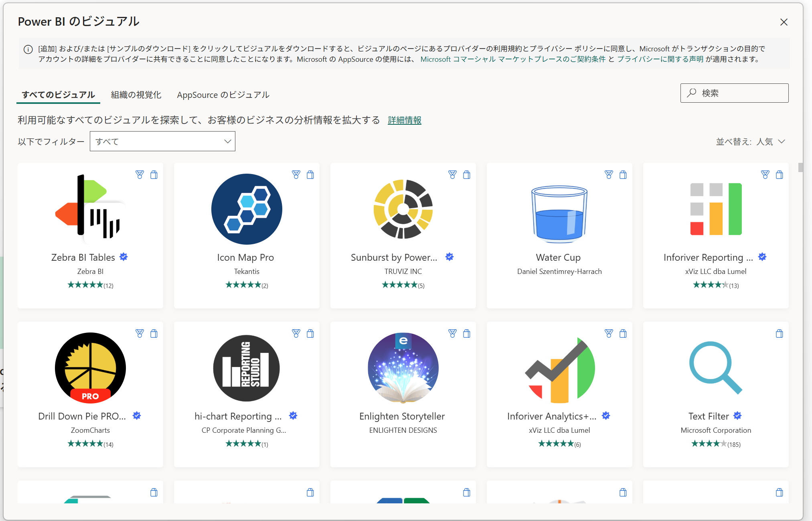812x521 pixels.
Task: Click the Tekantis publisher name
Action: (247, 271)
